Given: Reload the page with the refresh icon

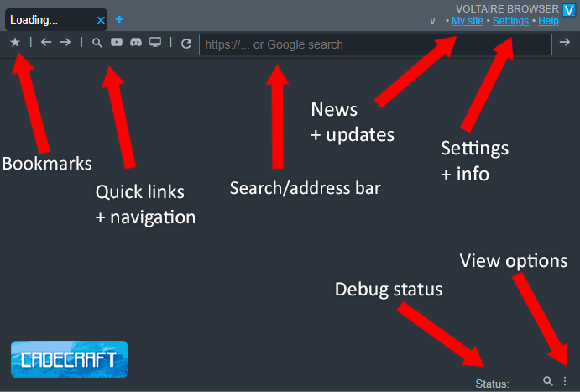Looking at the screenshot, I should (186, 44).
